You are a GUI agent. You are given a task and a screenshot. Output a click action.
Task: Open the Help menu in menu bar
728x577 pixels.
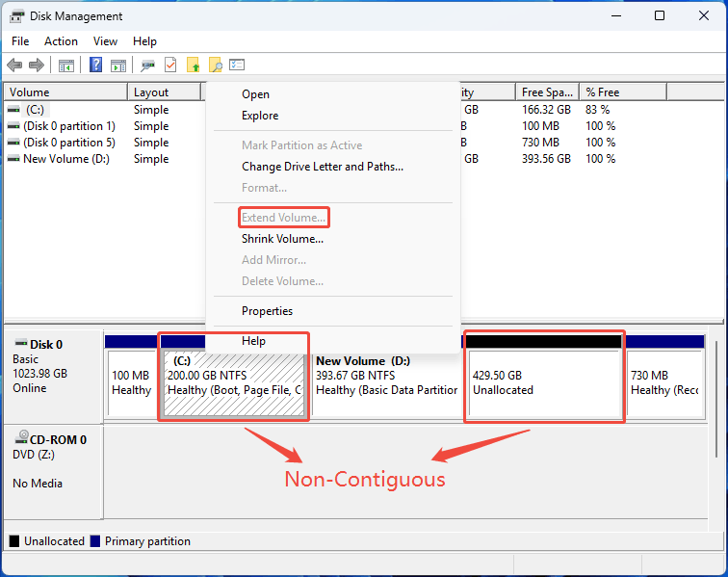click(x=144, y=41)
